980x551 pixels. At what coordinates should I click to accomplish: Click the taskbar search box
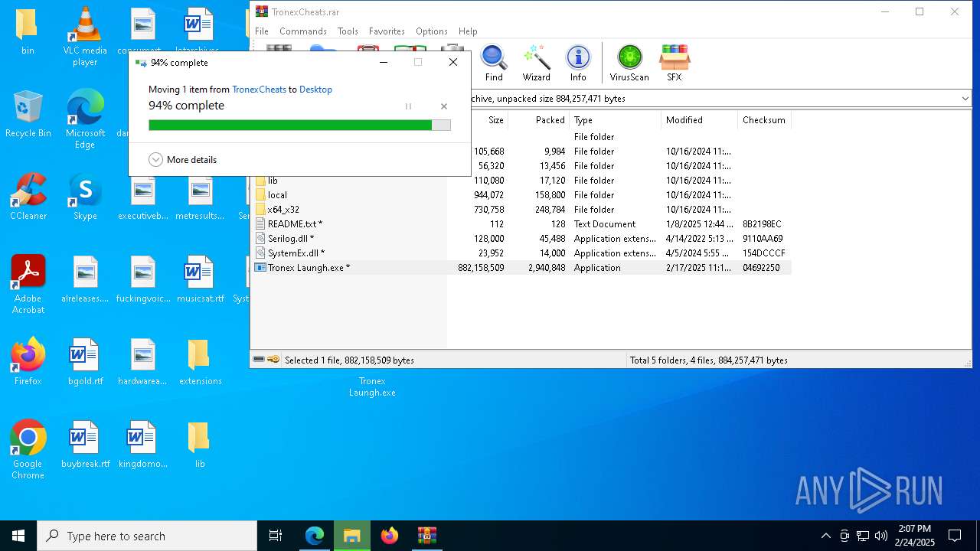(147, 536)
